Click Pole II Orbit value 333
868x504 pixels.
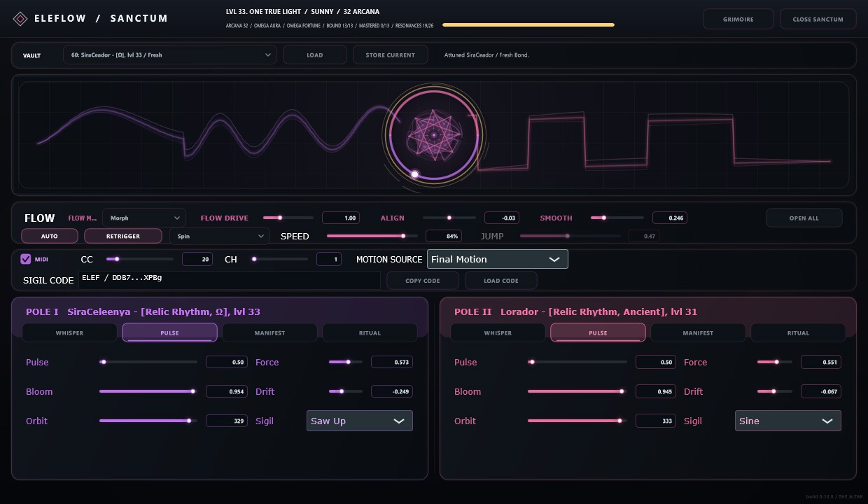click(656, 421)
